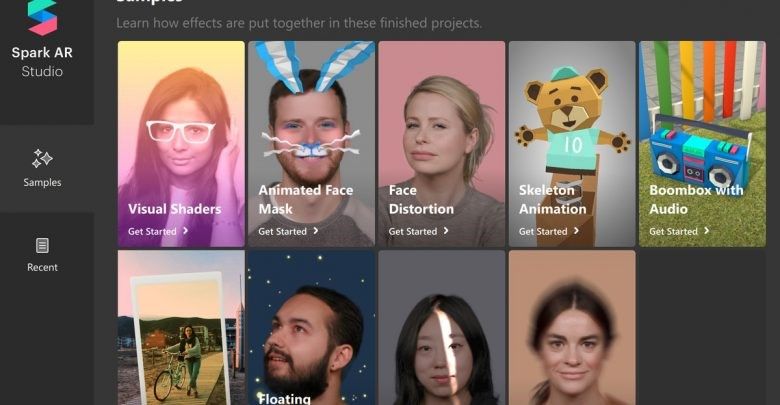Screen dimensions: 780x405
Task: Open the bicycle picture frame sample card
Action: coord(181,328)
